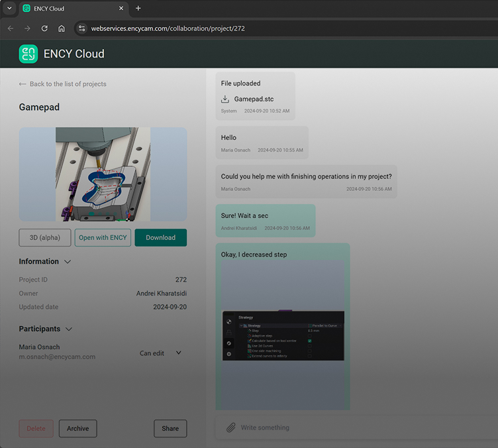Click participant name Maria Osnach

(x=39, y=347)
